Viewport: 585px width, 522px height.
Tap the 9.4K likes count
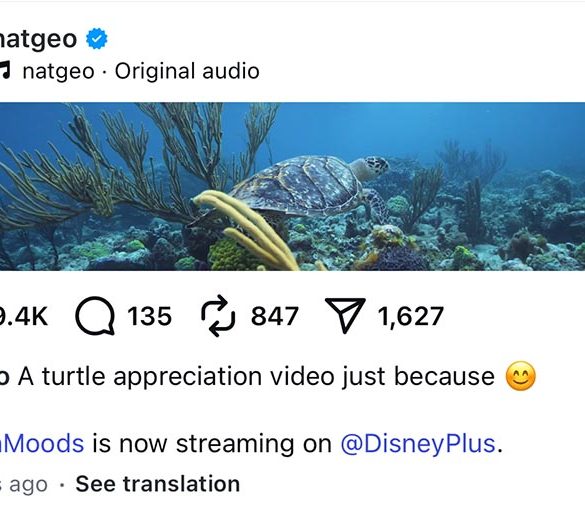(x=24, y=316)
